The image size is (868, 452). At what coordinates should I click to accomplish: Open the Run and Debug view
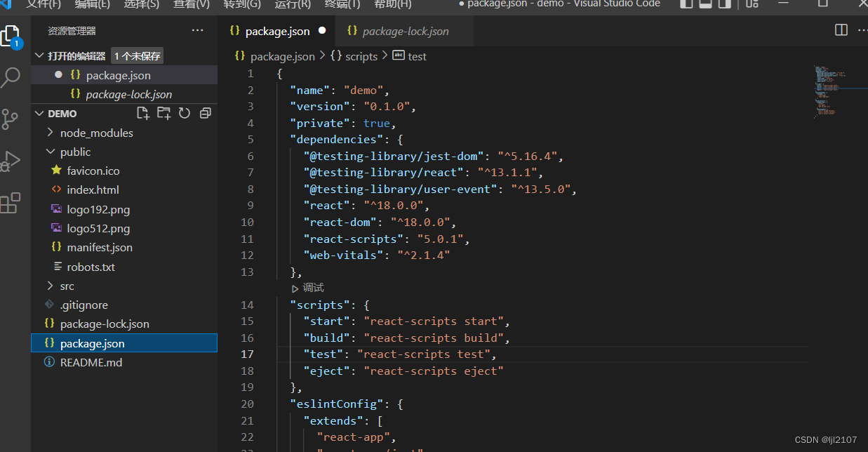(10, 161)
